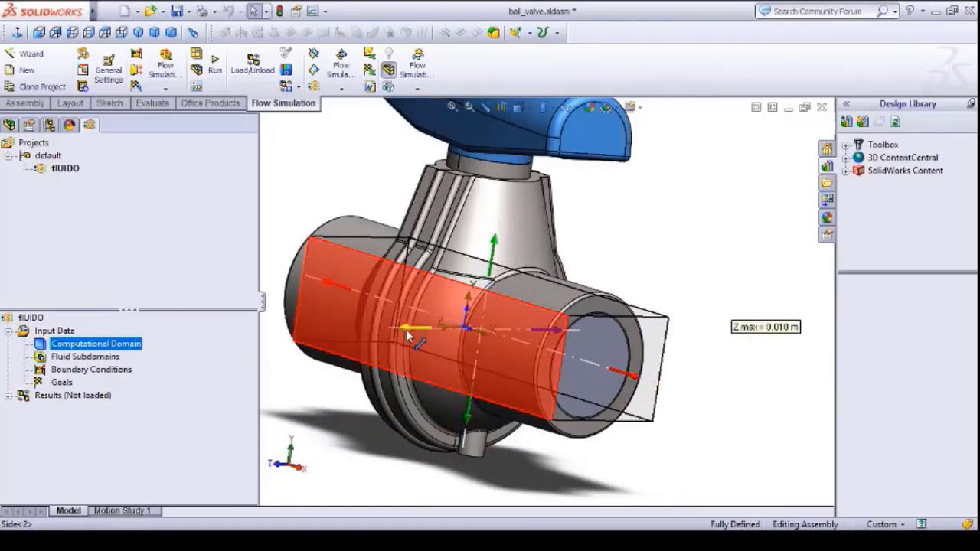Viewport: 980px width, 551px height.
Task: Expand the 3D ContentCentral node
Action: 846,158
